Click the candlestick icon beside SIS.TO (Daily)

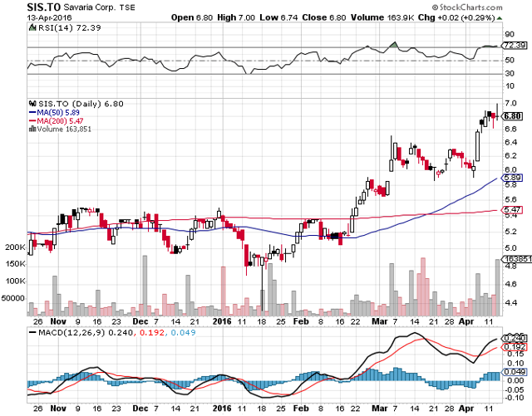point(32,104)
